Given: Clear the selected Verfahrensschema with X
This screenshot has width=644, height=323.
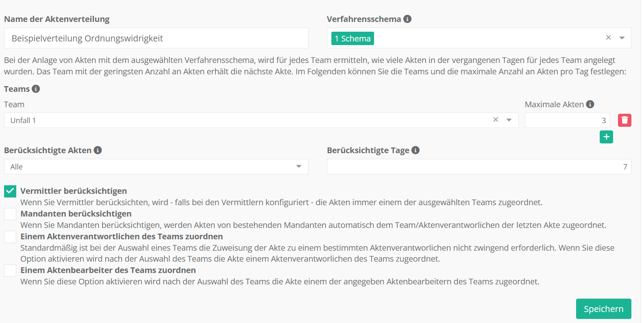Looking at the screenshot, I should pyautogui.click(x=609, y=38).
